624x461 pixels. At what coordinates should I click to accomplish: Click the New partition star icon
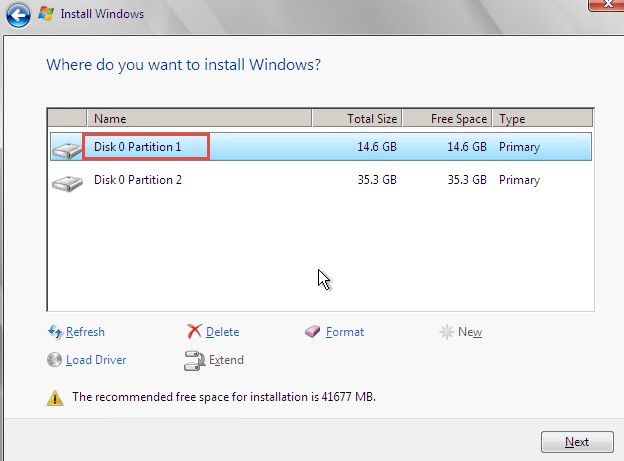tap(446, 332)
